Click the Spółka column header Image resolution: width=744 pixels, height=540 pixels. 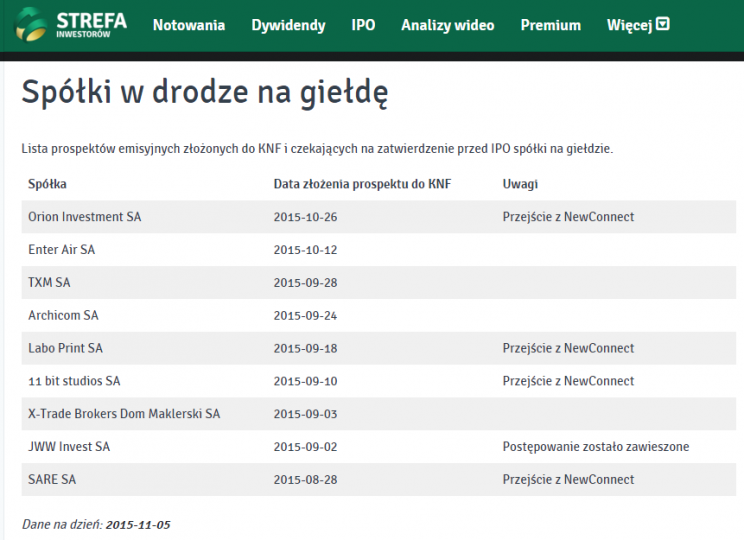point(47,184)
